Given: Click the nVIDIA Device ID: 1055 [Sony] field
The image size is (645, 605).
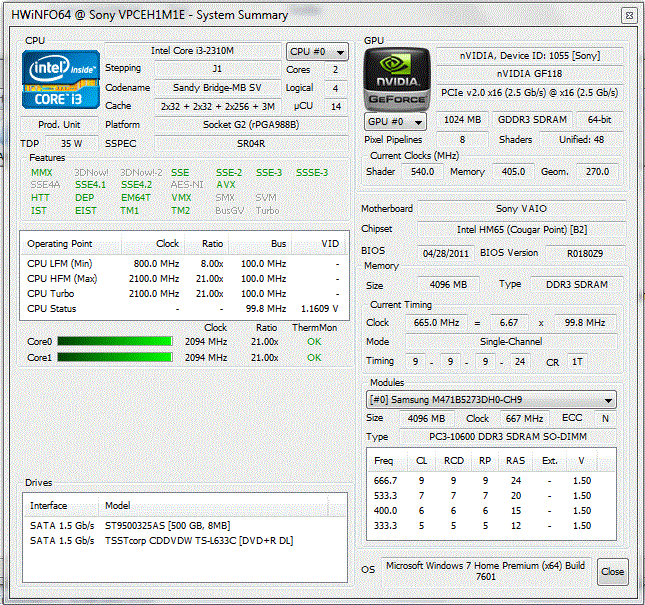Looking at the screenshot, I should [x=529, y=56].
